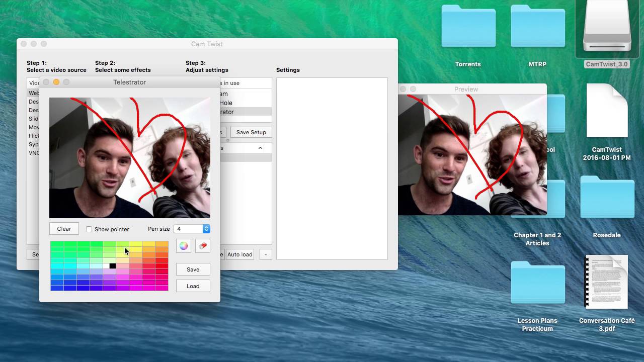Pick the black swatch in the color palette

(113, 266)
